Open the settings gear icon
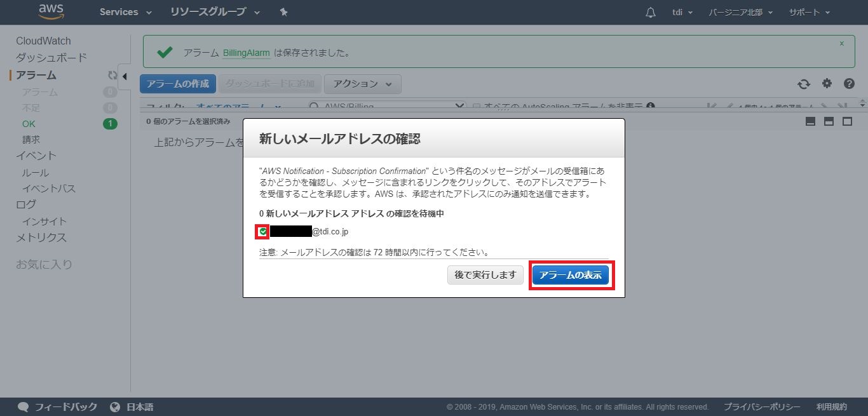 click(827, 83)
